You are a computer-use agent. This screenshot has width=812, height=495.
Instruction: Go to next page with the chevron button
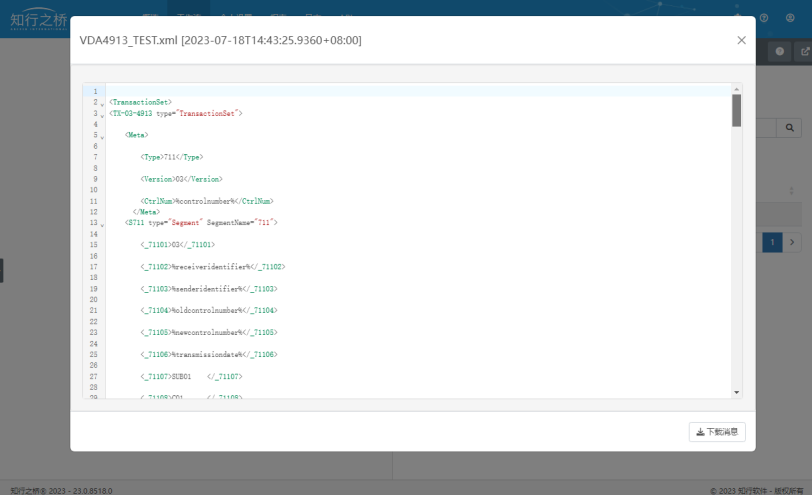coord(791,242)
